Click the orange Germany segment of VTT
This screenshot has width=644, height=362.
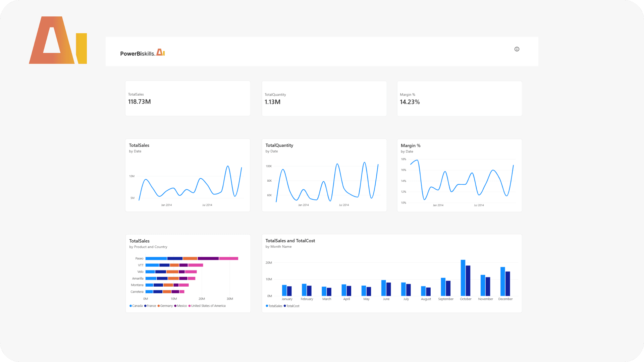coord(174,265)
